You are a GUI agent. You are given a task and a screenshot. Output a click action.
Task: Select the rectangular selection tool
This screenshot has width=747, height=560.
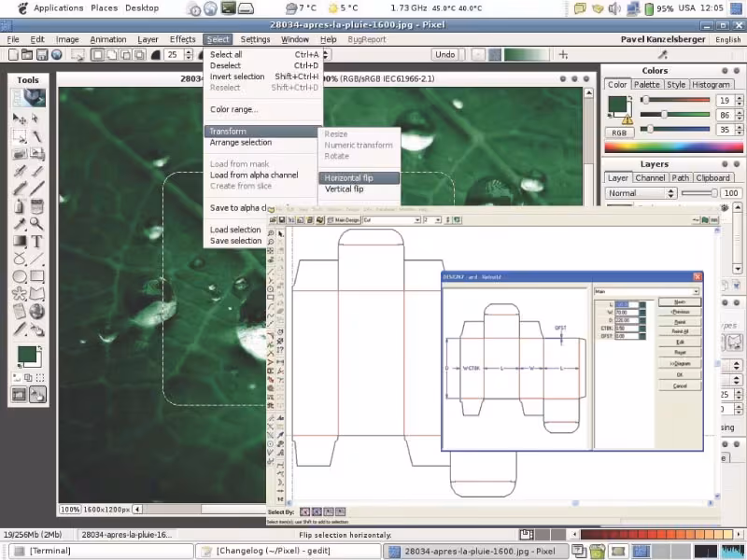click(20, 136)
